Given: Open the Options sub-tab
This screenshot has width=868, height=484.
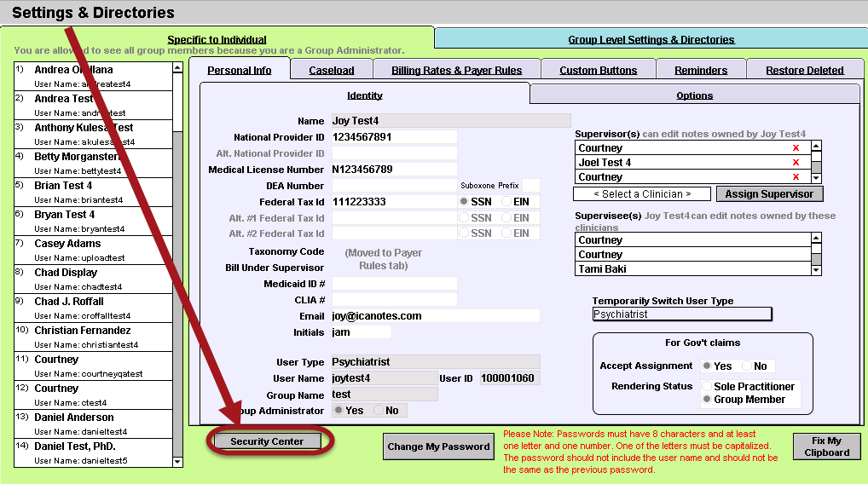Looking at the screenshot, I should click(x=694, y=95).
